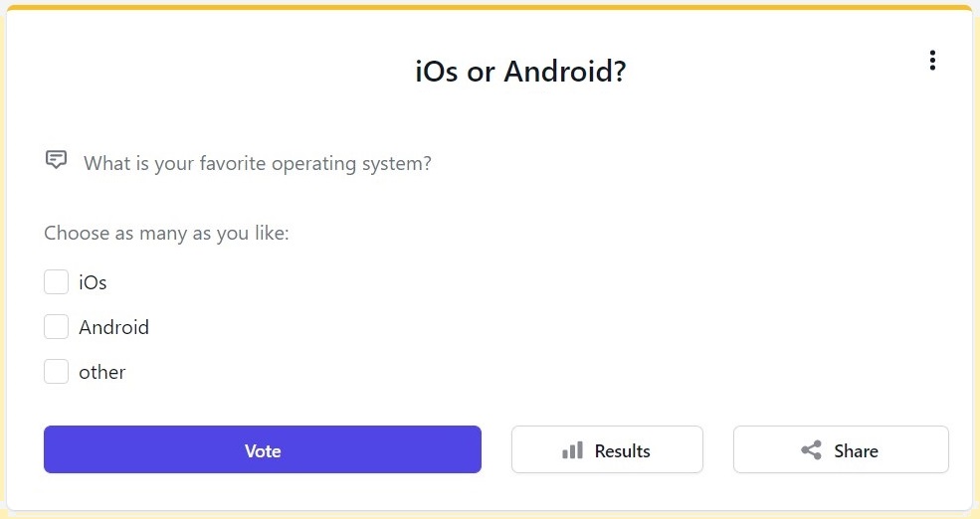Viewport: 980px width, 519px height.
Task: Open the three-dot more options menu
Action: 932,61
